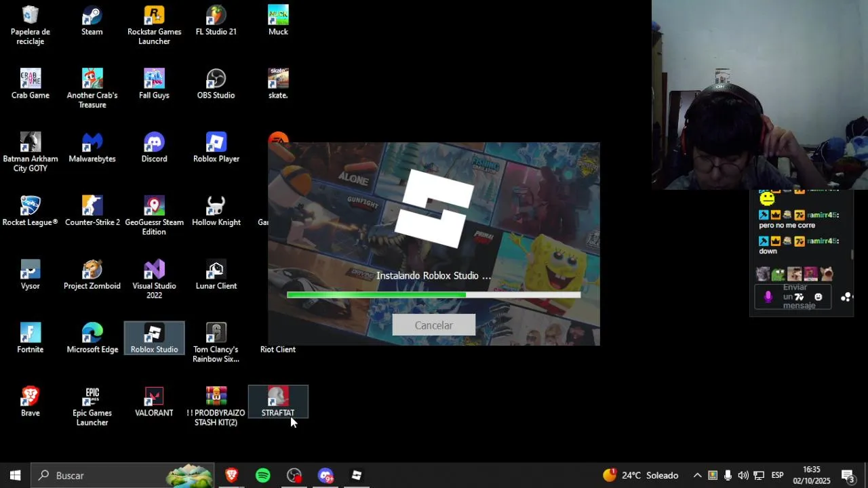Select GeoGuessr Steam Edition shortcut
868x488 pixels.
[154, 216]
